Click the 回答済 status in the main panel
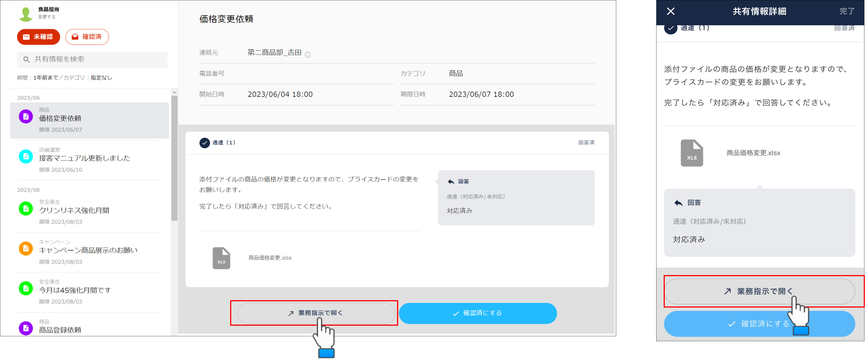Screen dimensions: 868x362 coord(586,143)
